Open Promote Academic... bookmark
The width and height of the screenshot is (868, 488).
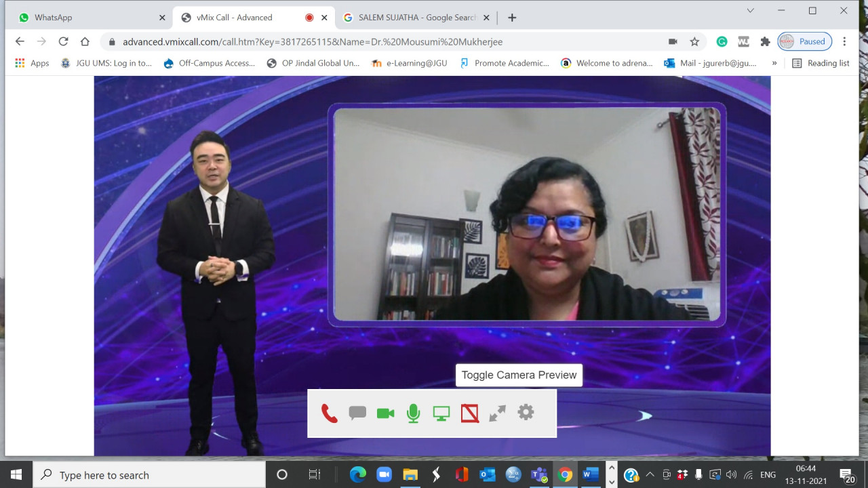504,63
